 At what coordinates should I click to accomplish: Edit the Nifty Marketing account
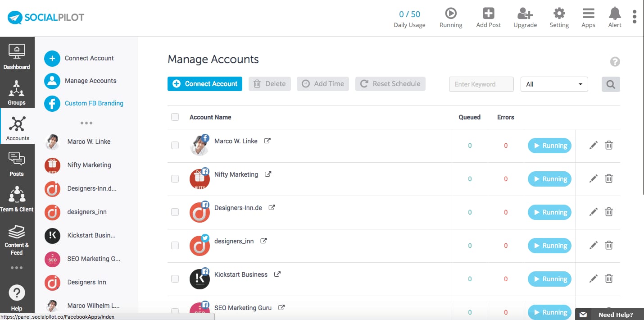tap(594, 178)
